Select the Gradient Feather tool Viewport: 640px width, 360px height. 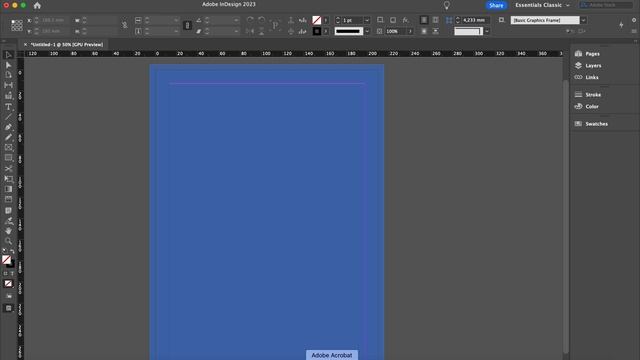[9, 200]
